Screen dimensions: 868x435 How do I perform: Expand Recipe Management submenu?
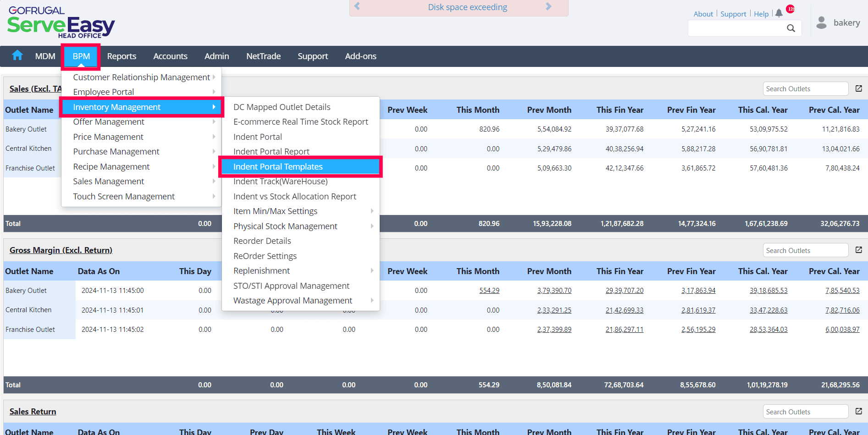pos(142,166)
